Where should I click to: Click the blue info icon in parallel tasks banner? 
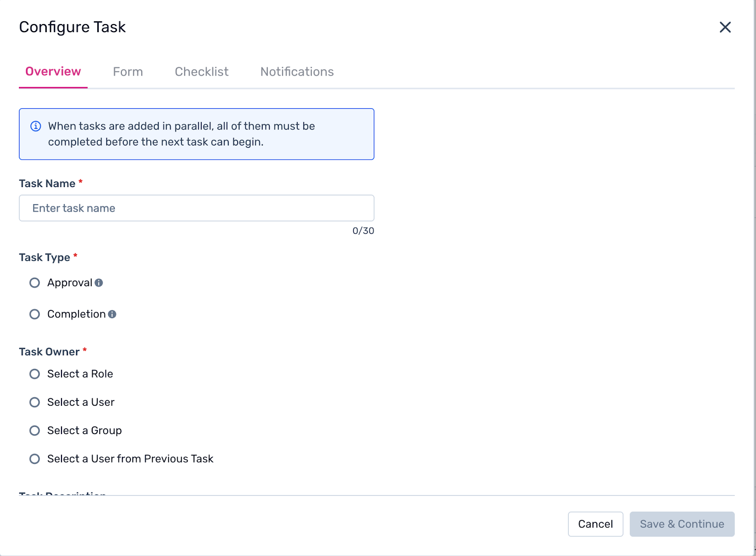(x=35, y=126)
